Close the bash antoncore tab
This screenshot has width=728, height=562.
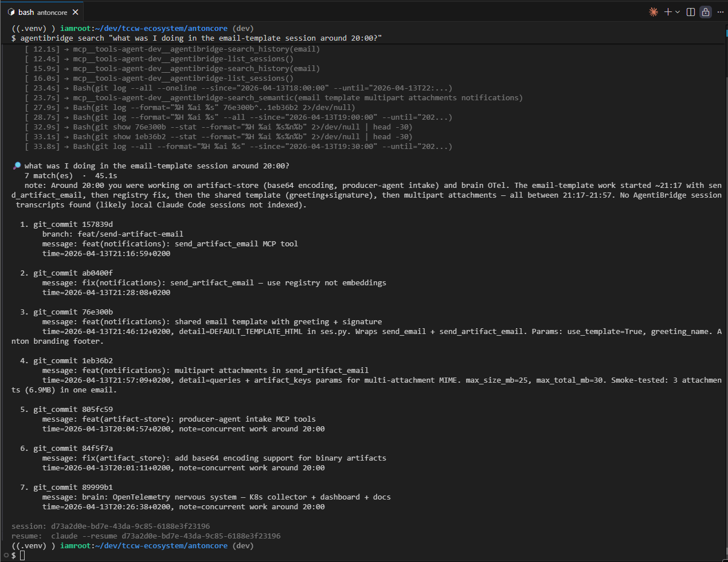coord(75,12)
